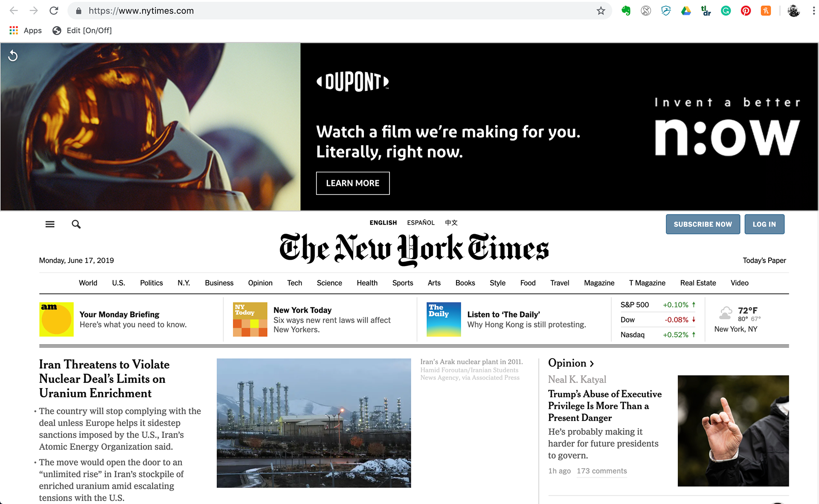Open the Video section
Viewport: 819px width, 504px height.
739,283
